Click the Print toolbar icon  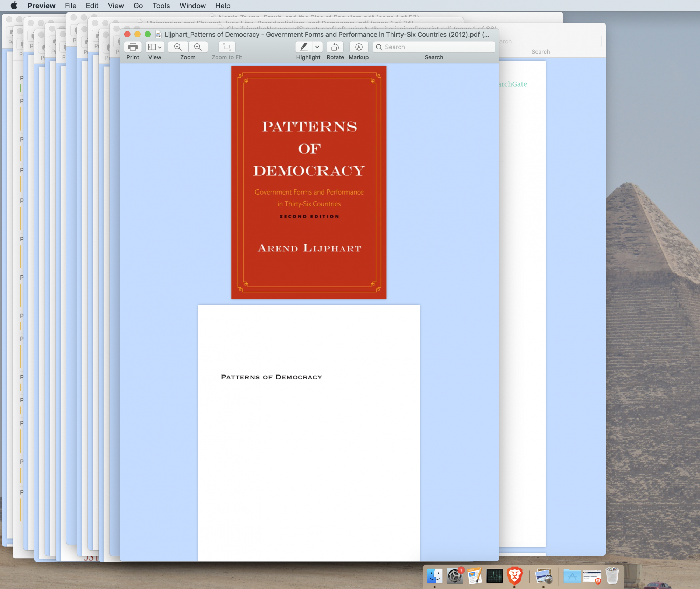[133, 47]
